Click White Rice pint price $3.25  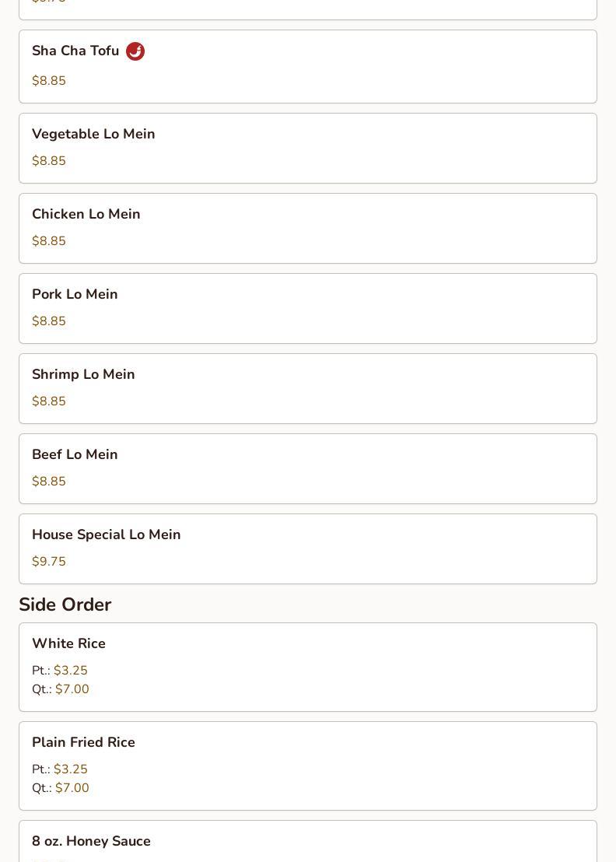(70, 670)
